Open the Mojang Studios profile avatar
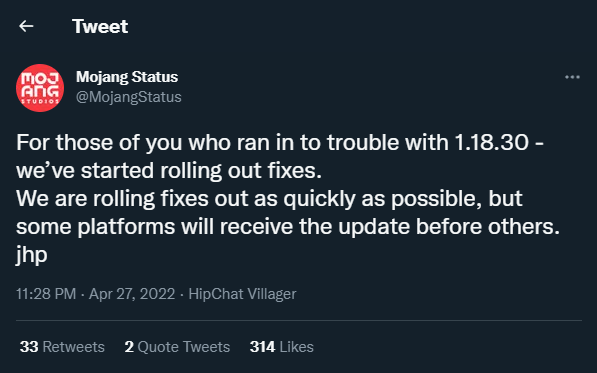This screenshot has height=373, width=597. (40, 88)
